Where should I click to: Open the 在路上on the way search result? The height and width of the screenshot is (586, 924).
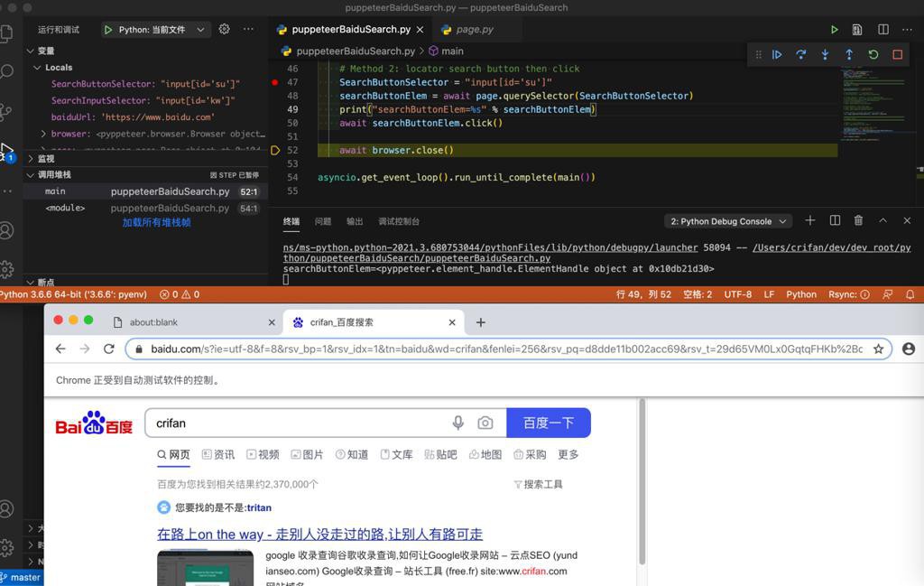pos(320,535)
